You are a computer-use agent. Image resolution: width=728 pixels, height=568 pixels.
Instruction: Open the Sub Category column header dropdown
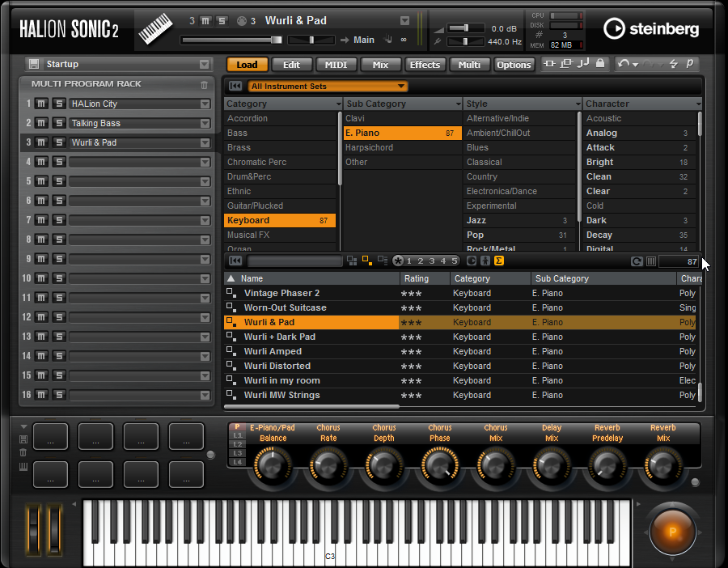(459, 104)
